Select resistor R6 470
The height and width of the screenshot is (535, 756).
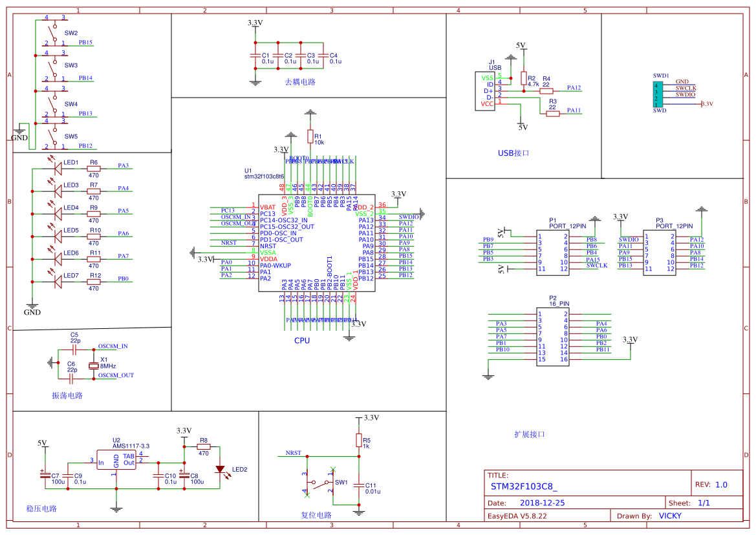(x=94, y=169)
